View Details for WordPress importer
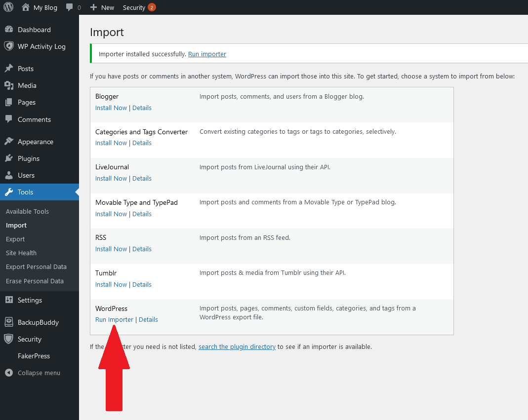 [148, 319]
